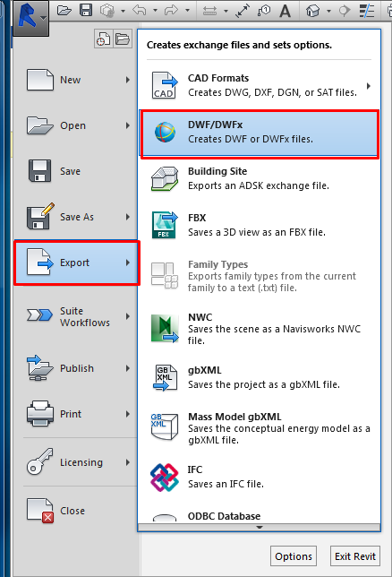Select the NWC Navisworks export entry
Image resolution: width=392 pixels, height=577 pixels.
[260, 329]
